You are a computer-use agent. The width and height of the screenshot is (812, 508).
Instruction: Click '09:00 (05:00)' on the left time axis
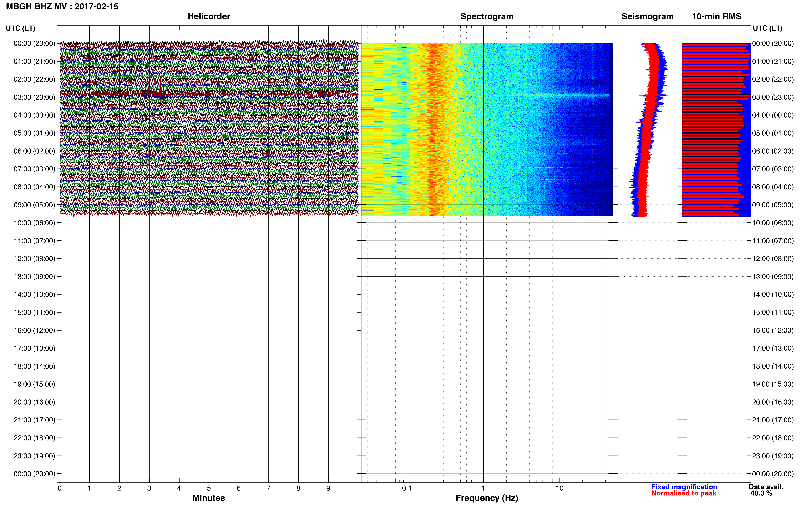(x=34, y=205)
